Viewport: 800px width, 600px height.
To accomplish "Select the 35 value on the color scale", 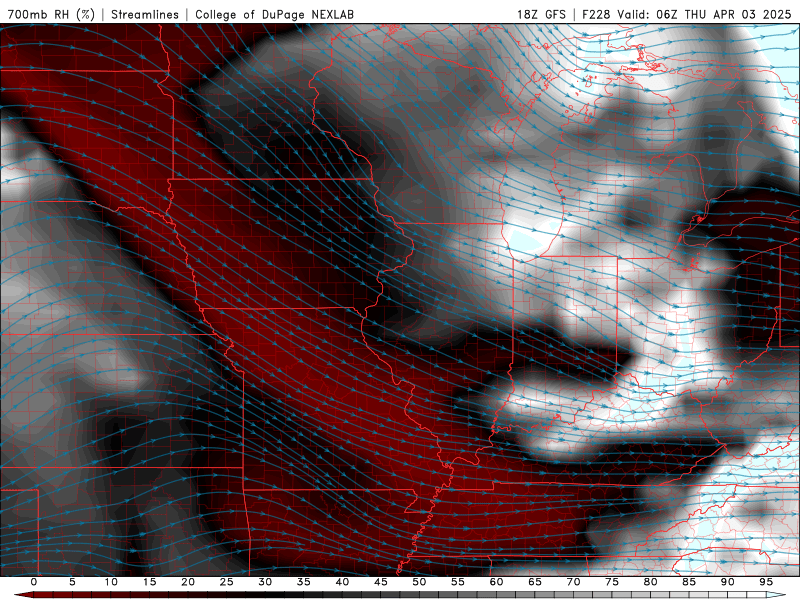I will (x=304, y=582).
